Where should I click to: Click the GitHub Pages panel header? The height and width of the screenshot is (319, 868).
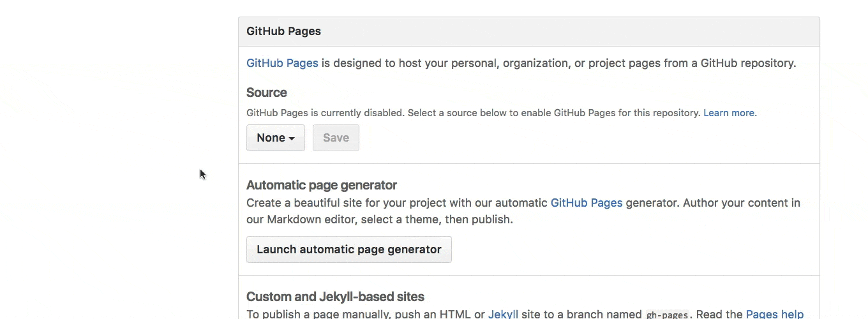pyautogui.click(x=283, y=31)
